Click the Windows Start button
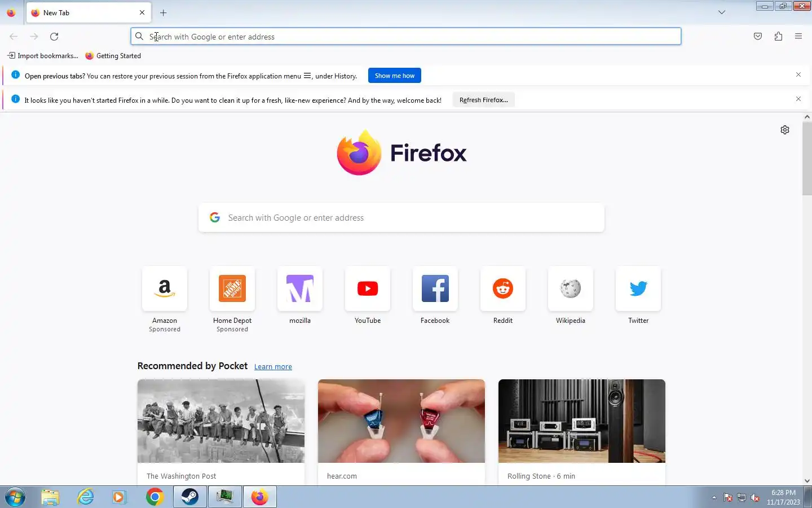Viewport: 812px width, 508px height. point(15,497)
